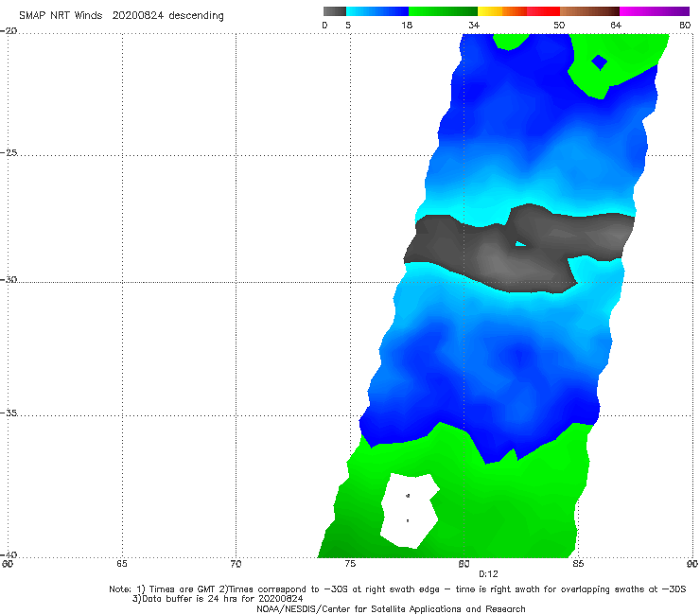Click the latitude label '-25'
The width and height of the screenshot is (700, 615).
[9, 152]
